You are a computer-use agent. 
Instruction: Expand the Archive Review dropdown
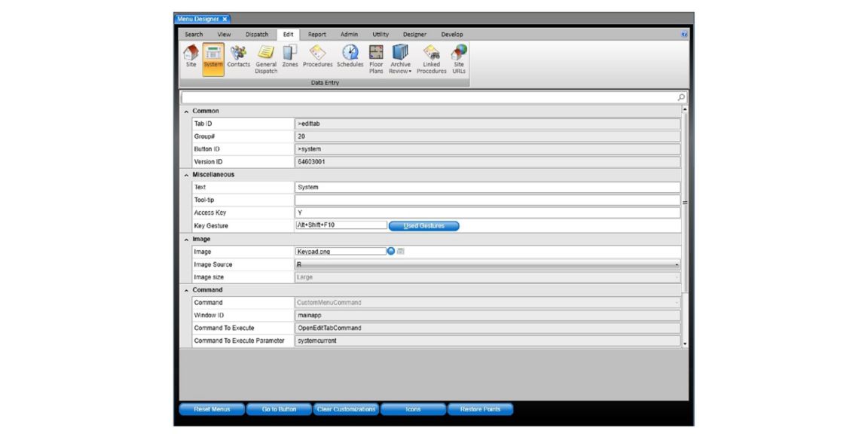pos(400,71)
